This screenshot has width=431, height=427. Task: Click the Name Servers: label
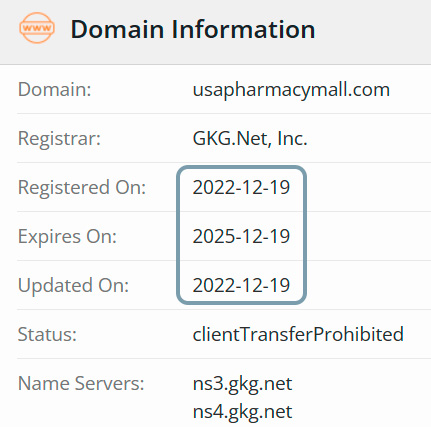(81, 383)
